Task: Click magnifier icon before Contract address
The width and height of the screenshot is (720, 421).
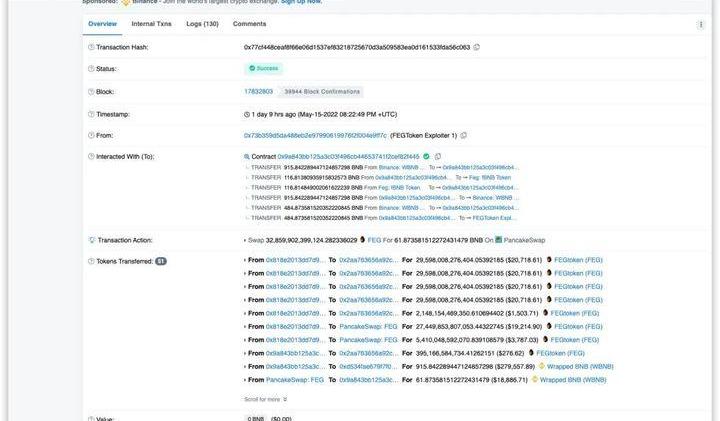Action: 247,157
